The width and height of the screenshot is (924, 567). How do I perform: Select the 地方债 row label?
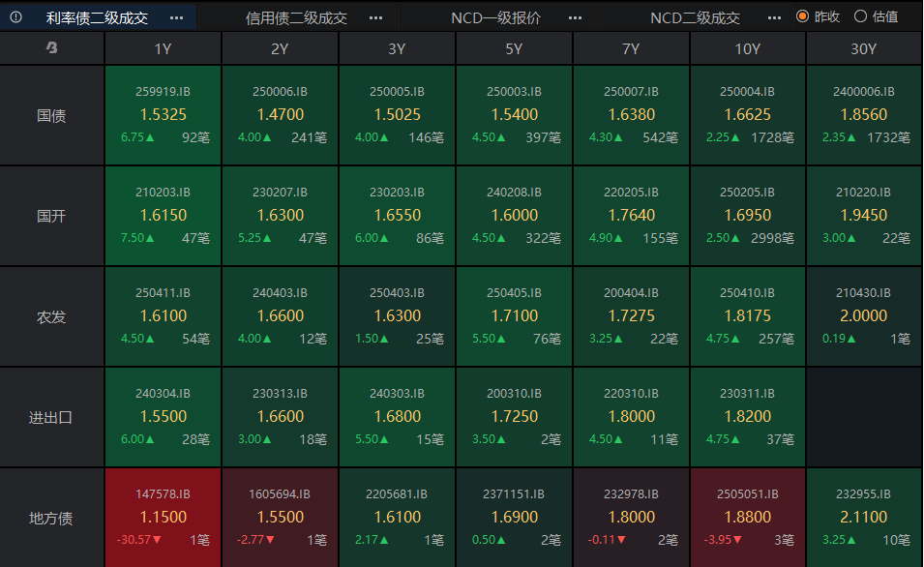[51, 518]
